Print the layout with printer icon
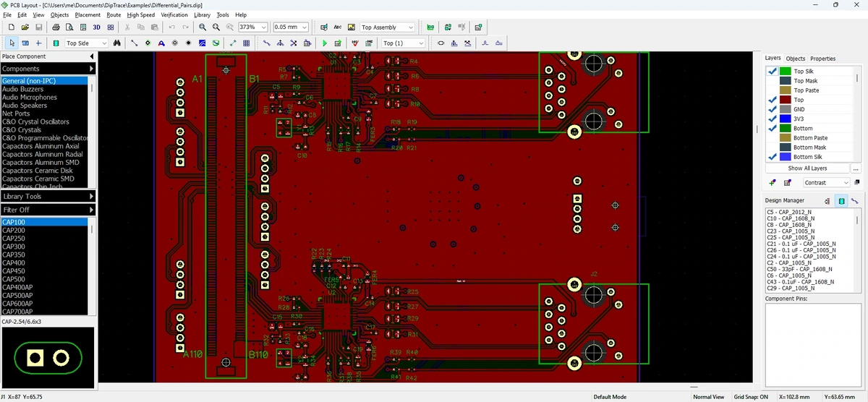 [54, 27]
